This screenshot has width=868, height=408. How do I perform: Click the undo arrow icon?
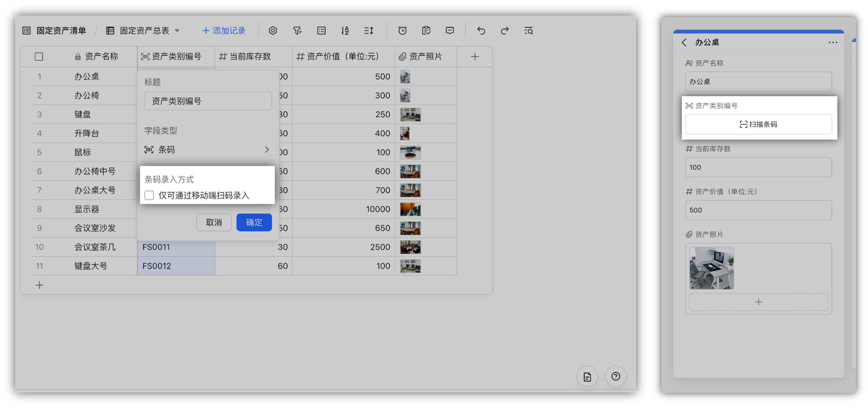(x=481, y=31)
